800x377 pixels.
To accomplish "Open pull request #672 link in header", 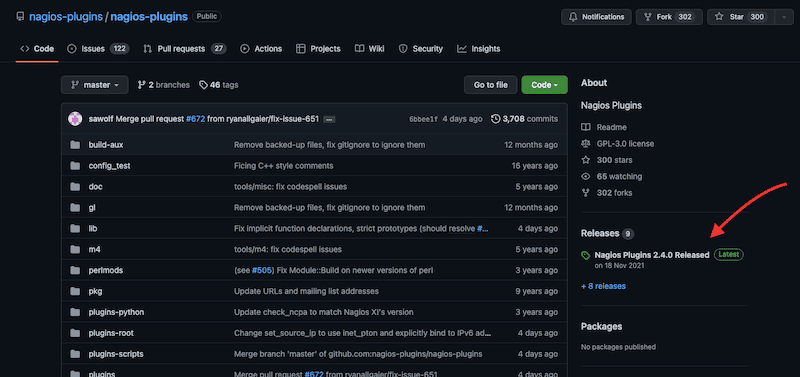I will click(x=195, y=119).
